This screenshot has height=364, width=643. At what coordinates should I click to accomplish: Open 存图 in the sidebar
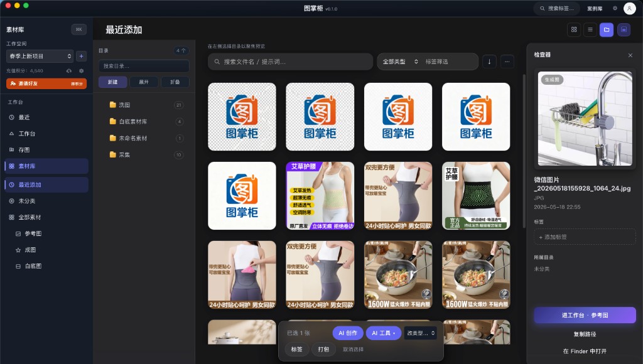tap(46, 149)
